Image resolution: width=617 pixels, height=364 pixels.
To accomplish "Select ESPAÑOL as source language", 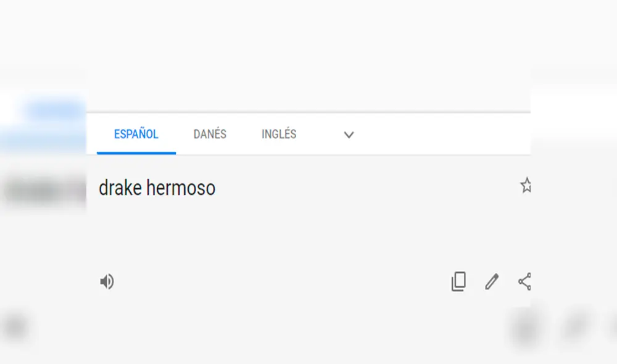I will [x=135, y=134].
